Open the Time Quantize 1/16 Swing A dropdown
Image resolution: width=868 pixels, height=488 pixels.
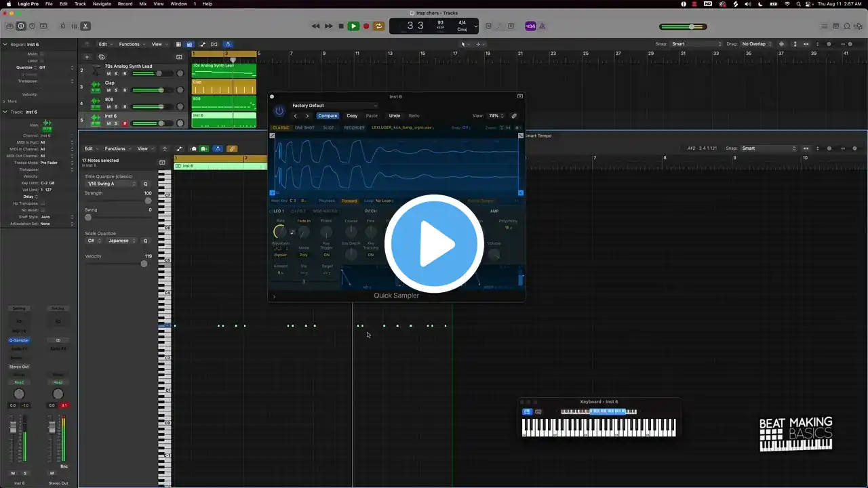pyautogui.click(x=111, y=184)
